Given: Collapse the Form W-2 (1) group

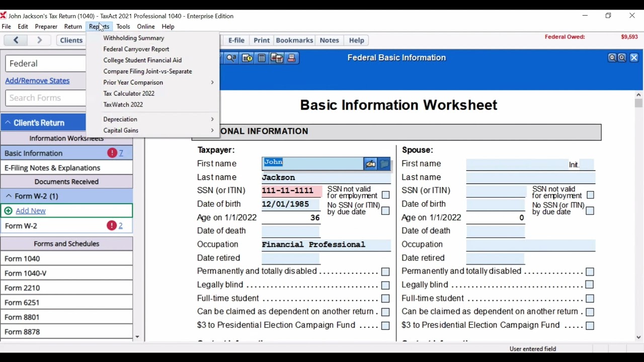Looking at the screenshot, I should [9, 196].
